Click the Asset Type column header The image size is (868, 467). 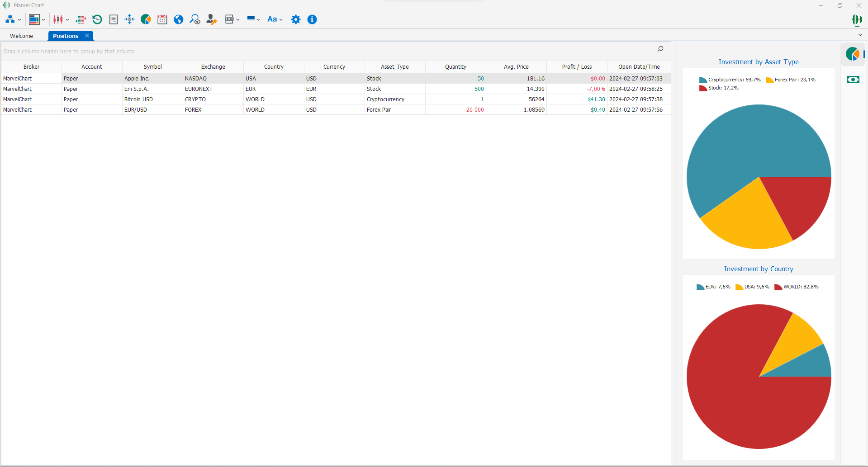394,67
